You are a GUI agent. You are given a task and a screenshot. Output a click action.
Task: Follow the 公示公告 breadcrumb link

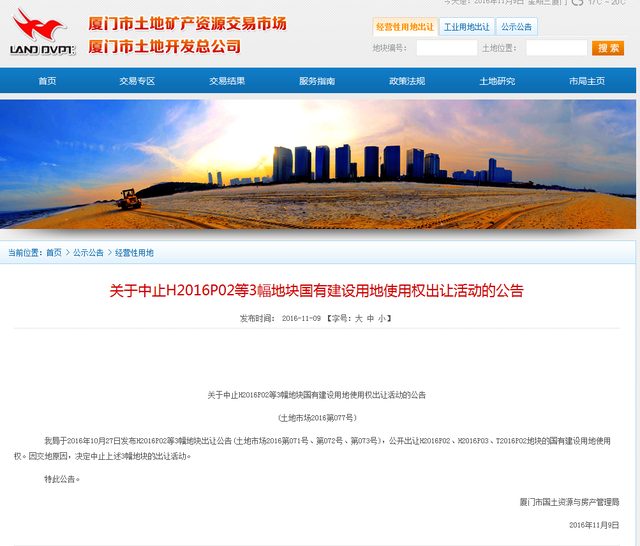(88, 253)
